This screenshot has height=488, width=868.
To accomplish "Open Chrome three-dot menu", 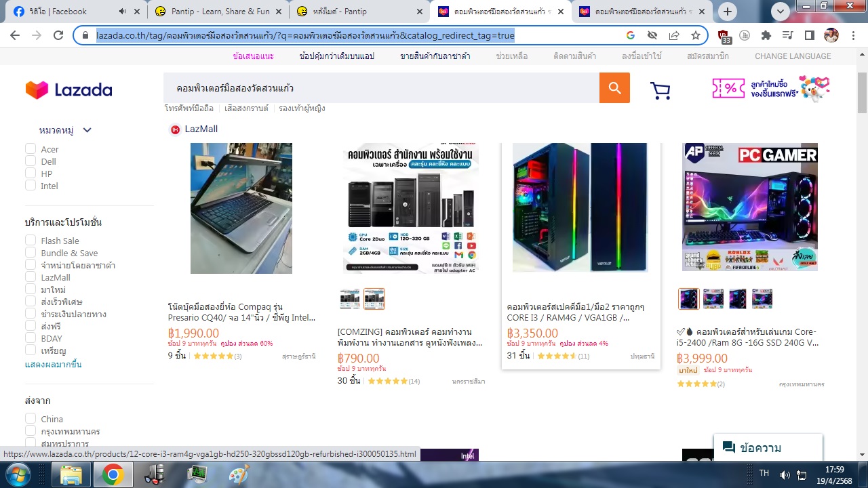I will (x=852, y=35).
